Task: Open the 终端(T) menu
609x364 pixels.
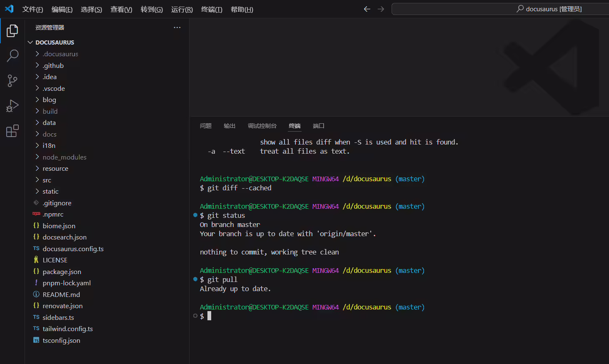Action: click(212, 9)
